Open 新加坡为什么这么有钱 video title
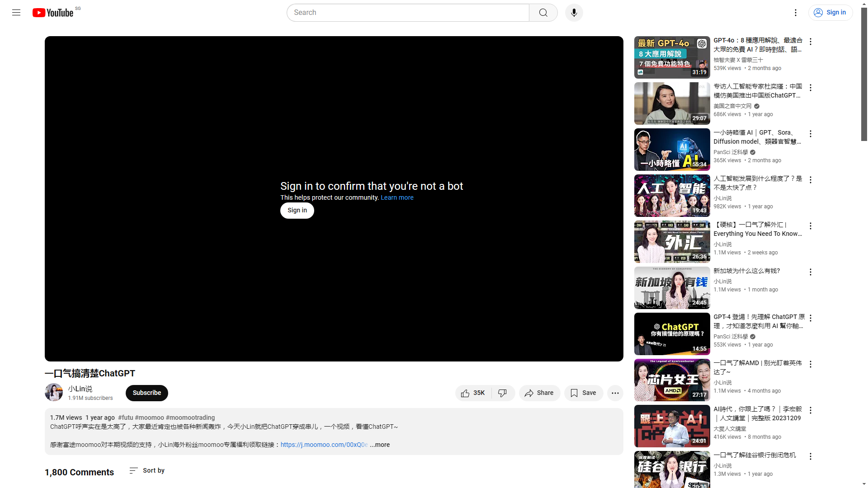Image resolution: width=868 pixels, height=488 pixels. pos(747,271)
